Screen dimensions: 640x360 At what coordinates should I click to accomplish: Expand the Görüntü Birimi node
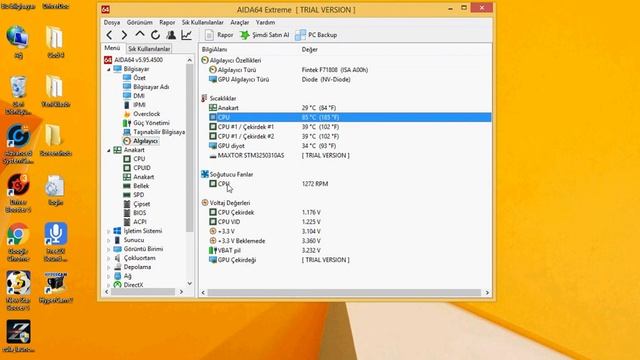(109, 249)
